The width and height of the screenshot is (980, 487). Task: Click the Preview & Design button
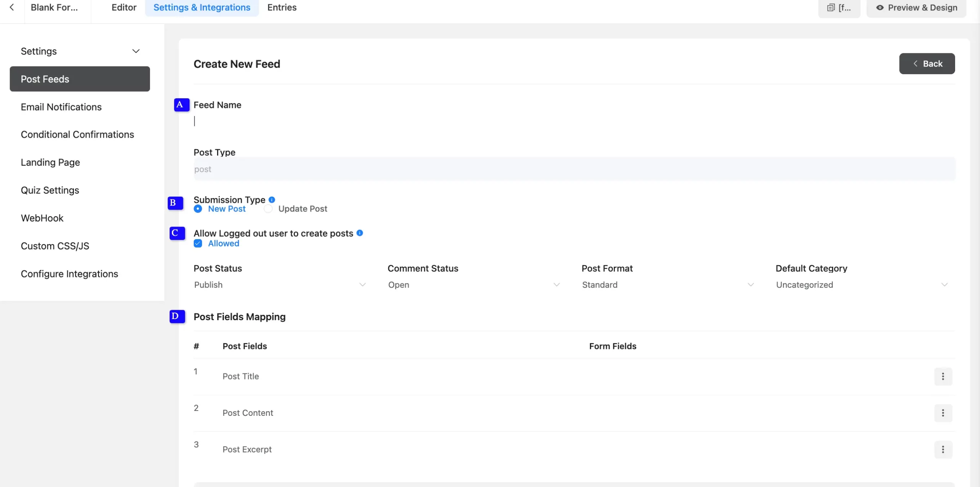click(916, 8)
